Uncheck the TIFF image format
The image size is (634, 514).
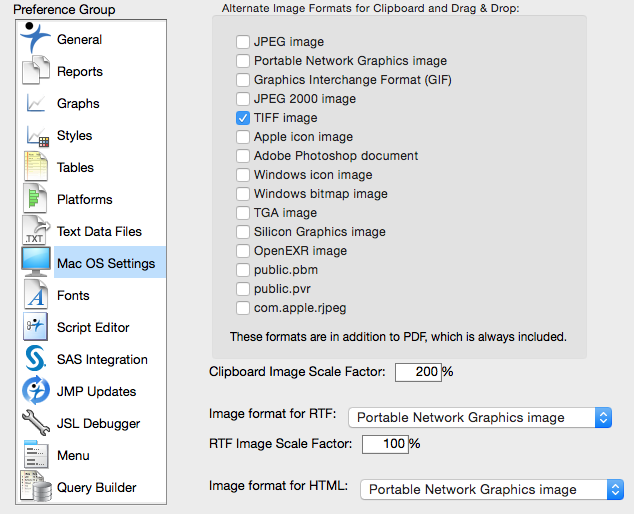coord(243,118)
